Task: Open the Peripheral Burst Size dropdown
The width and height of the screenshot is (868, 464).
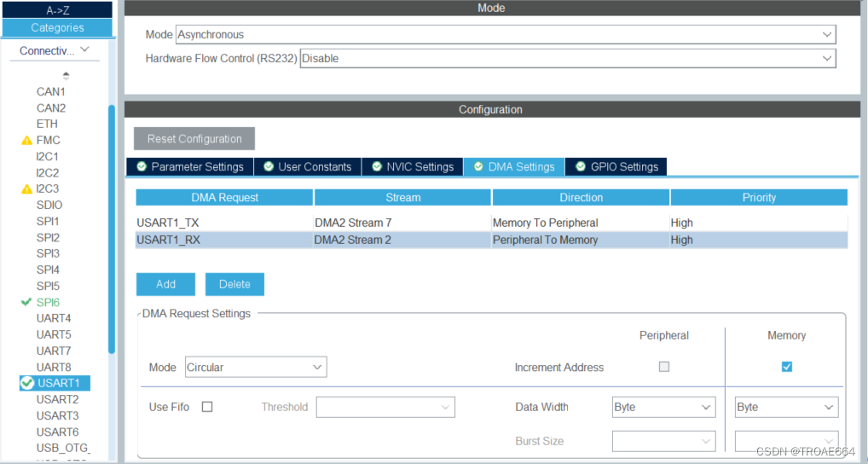Action: point(663,441)
